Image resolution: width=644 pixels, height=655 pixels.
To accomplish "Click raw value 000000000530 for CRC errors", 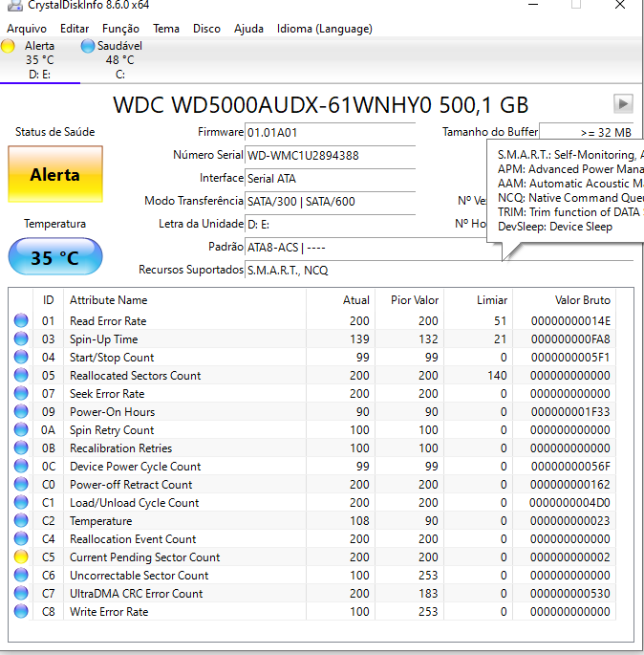I will (570, 594).
